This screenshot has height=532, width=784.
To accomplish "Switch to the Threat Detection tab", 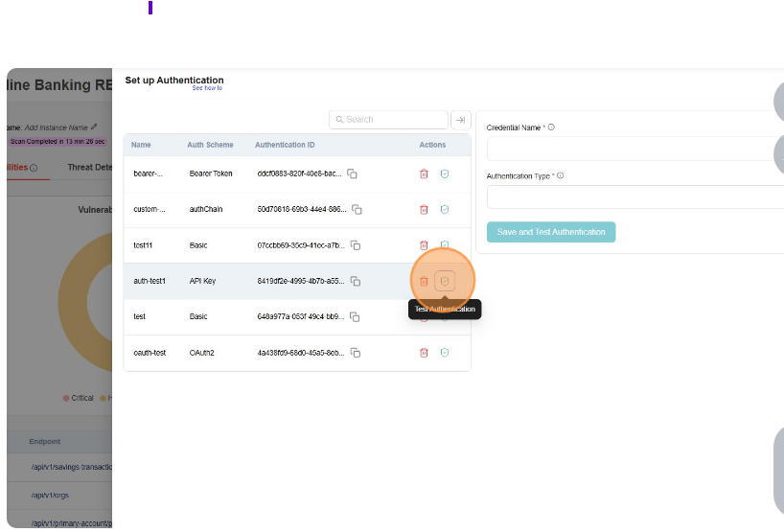I will click(x=89, y=167).
